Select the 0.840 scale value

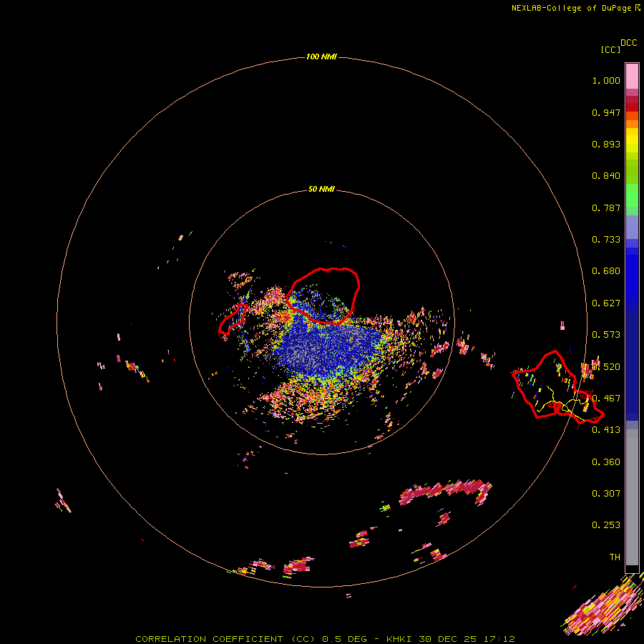click(606, 176)
